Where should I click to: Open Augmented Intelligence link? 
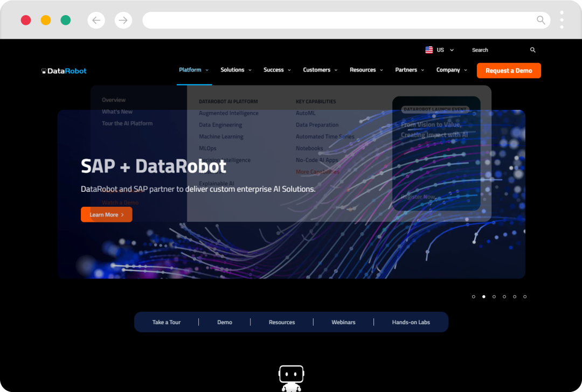(228, 113)
